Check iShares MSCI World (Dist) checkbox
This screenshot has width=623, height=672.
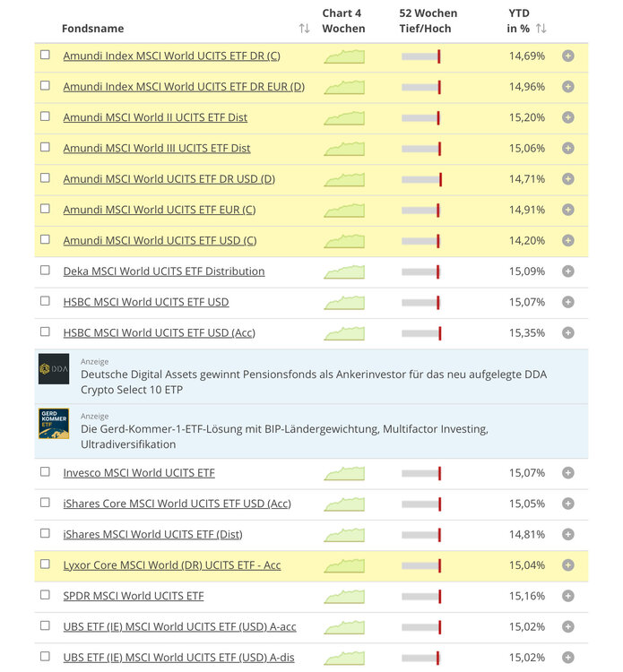(x=45, y=533)
